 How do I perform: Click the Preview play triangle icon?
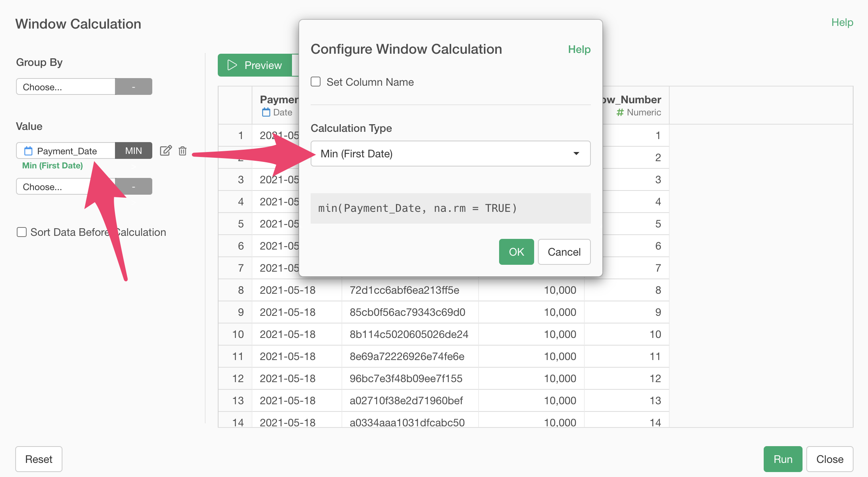point(232,65)
